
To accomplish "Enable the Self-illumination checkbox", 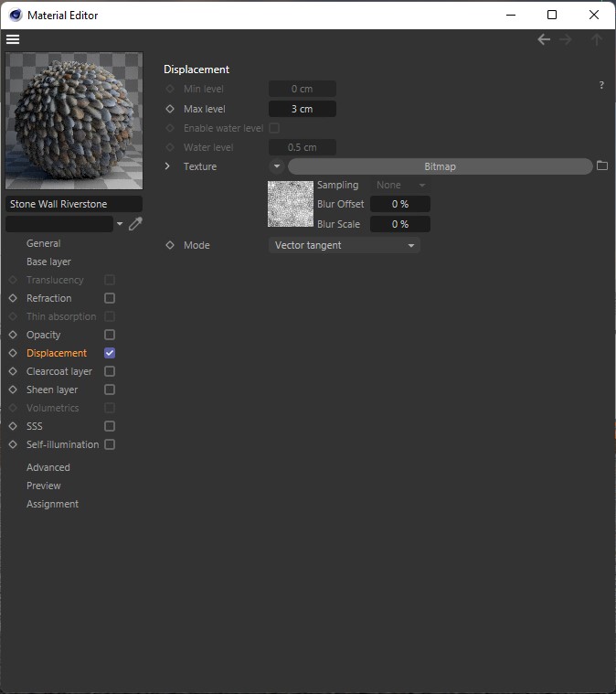I will [110, 444].
